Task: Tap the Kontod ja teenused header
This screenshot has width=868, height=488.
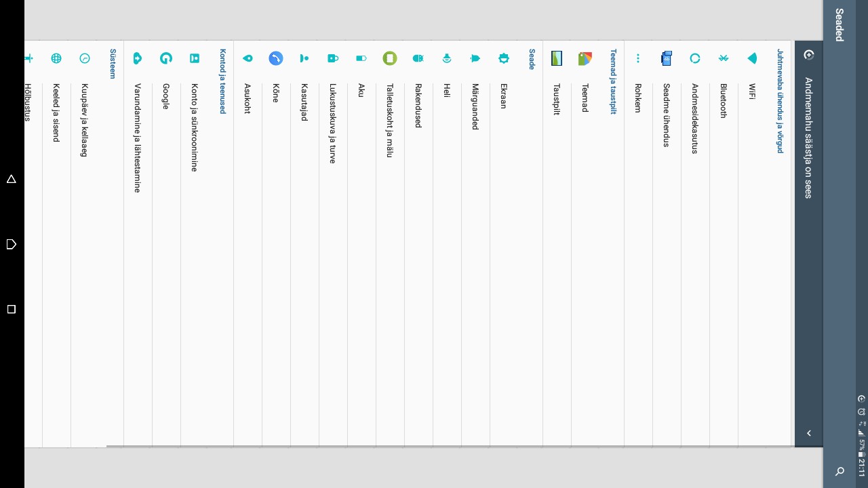Action: (222, 81)
